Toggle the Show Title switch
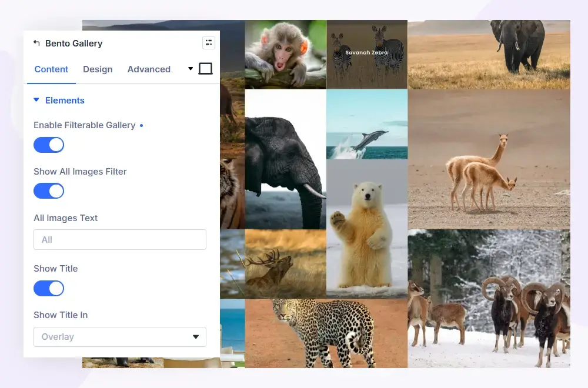This screenshot has height=388, width=588. point(49,289)
